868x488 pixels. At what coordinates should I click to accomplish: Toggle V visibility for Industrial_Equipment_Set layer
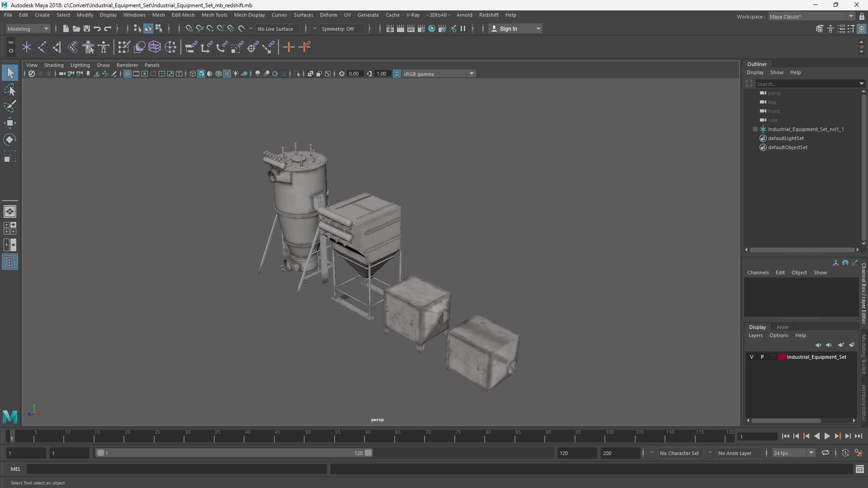point(752,357)
